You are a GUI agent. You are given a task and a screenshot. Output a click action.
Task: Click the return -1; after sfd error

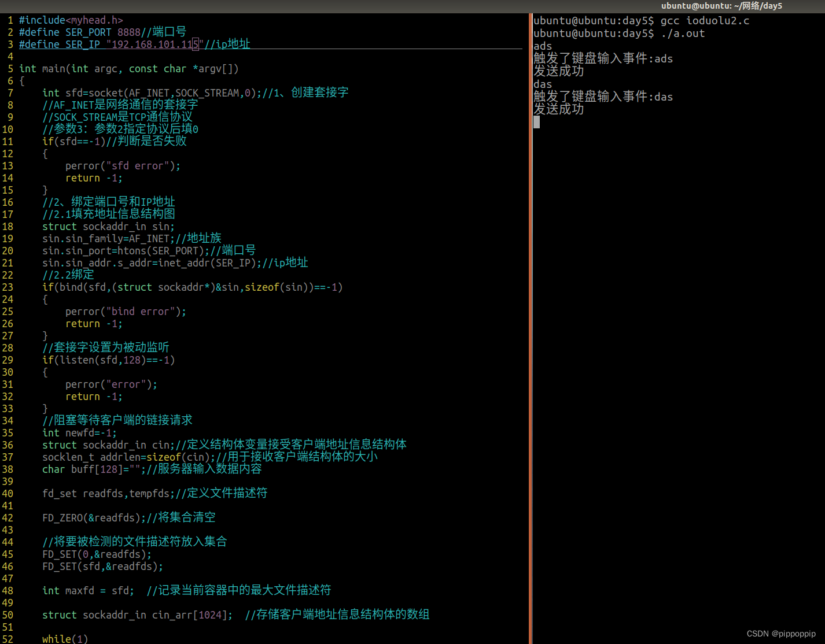point(94,178)
